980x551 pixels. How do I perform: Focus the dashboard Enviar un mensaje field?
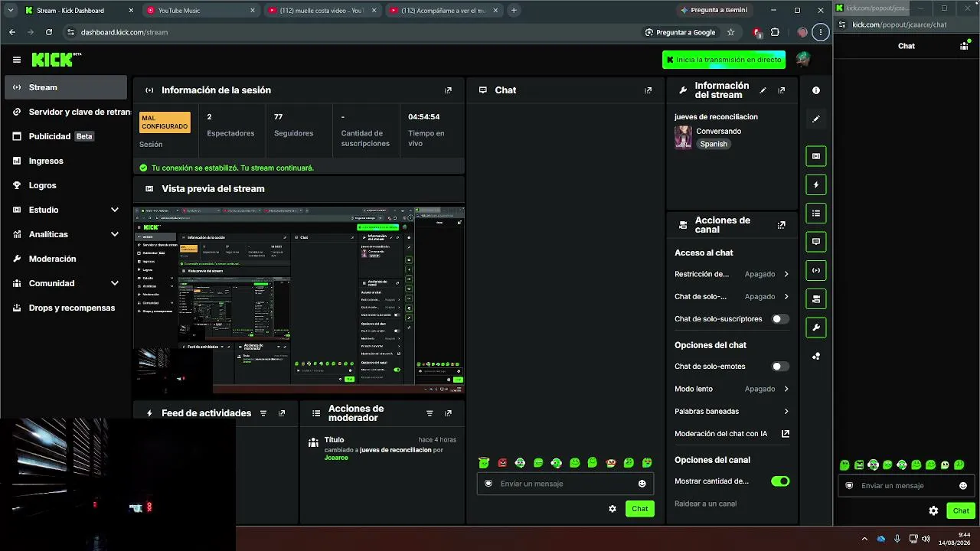tap(565, 484)
